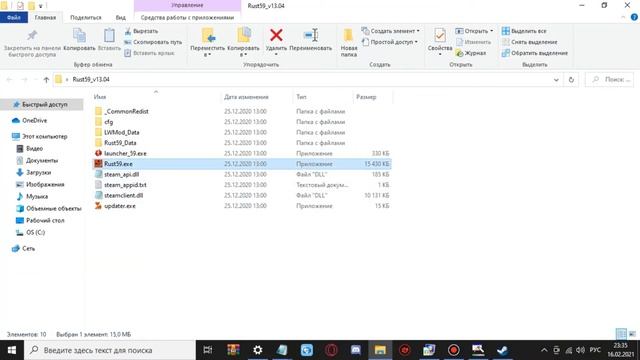640x360 pixels.
Task: Click the Pin to Quick Access icon
Action: click(x=32, y=36)
